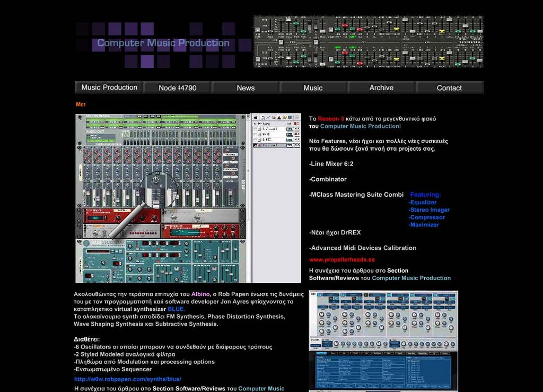Click the 'Computer Music Production!' link

click(x=361, y=126)
